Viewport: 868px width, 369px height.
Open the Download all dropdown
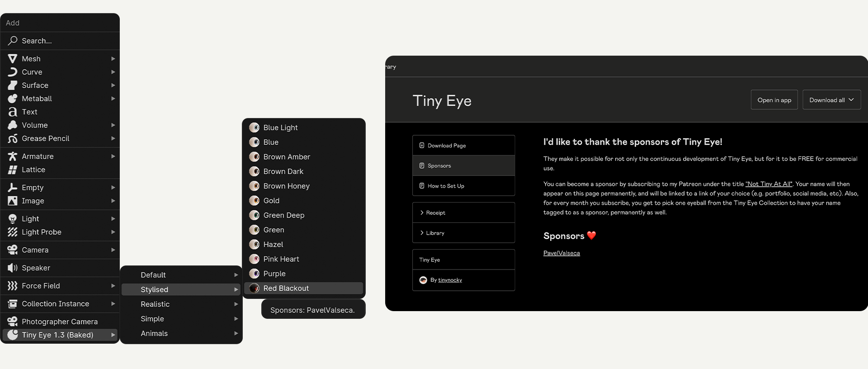[x=831, y=100]
